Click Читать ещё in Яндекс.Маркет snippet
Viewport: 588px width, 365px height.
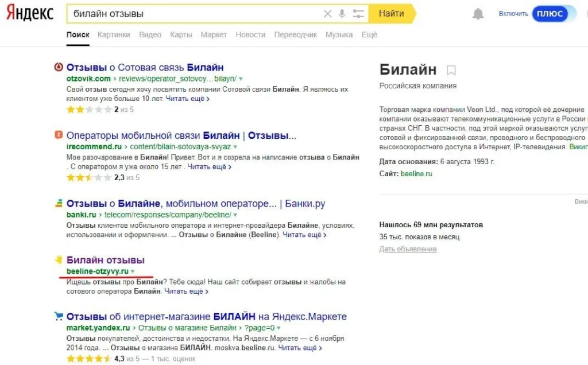pos(300,348)
